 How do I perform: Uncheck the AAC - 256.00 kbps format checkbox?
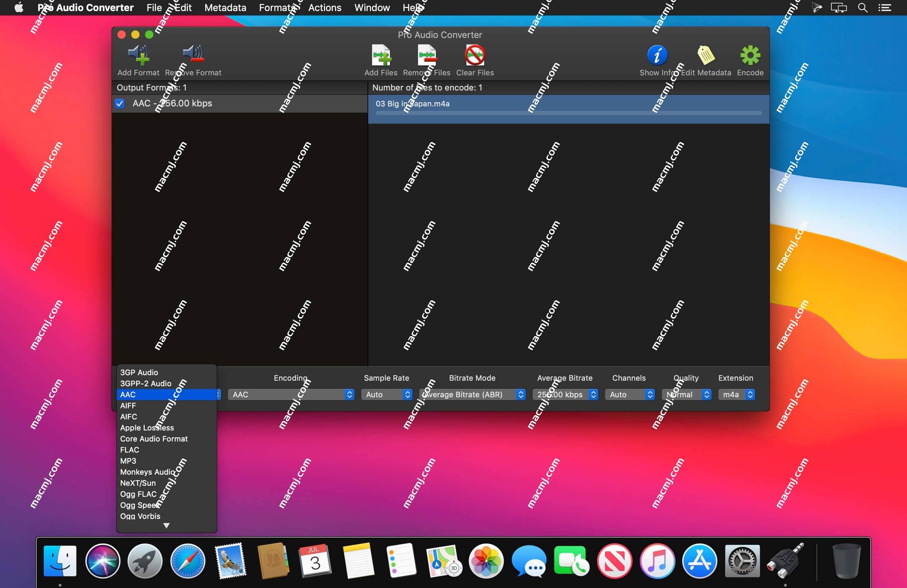click(120, 103)
